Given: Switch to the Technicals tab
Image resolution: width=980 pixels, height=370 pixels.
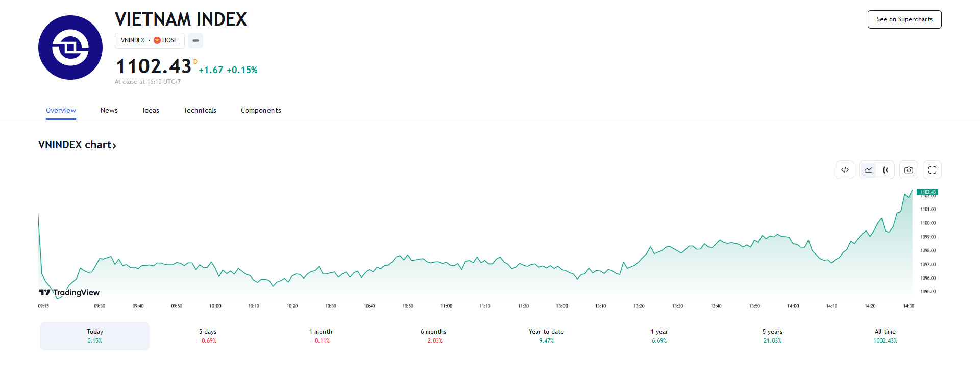Looking at the screenshot, I should 200,110.
